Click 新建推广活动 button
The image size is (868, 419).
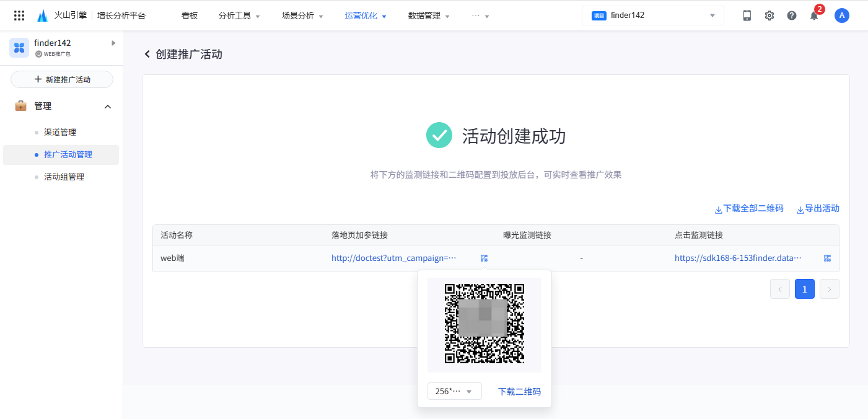pyautogui.click(x=62, y=79)
